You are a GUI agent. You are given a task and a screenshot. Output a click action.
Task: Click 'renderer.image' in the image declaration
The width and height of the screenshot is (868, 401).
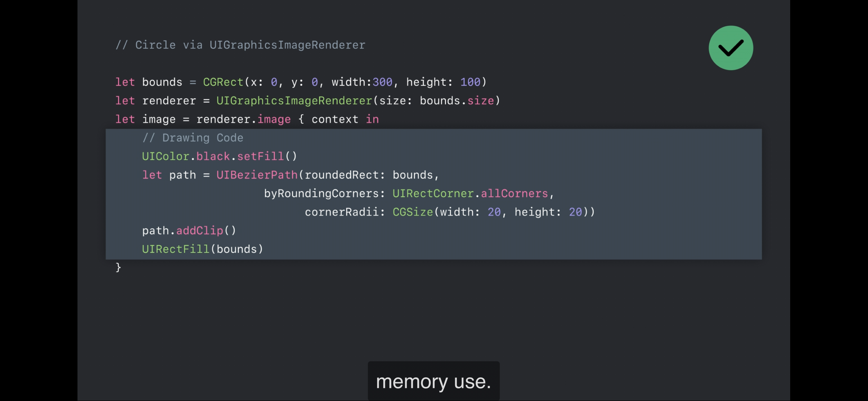(243, 119)
